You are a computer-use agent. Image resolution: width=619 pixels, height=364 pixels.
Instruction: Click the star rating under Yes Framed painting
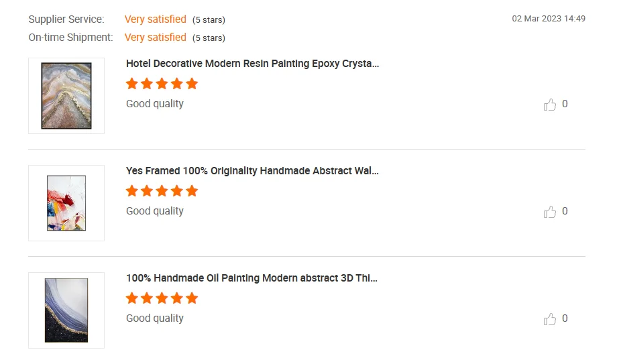pyautogui.click(x=162, y=191)
